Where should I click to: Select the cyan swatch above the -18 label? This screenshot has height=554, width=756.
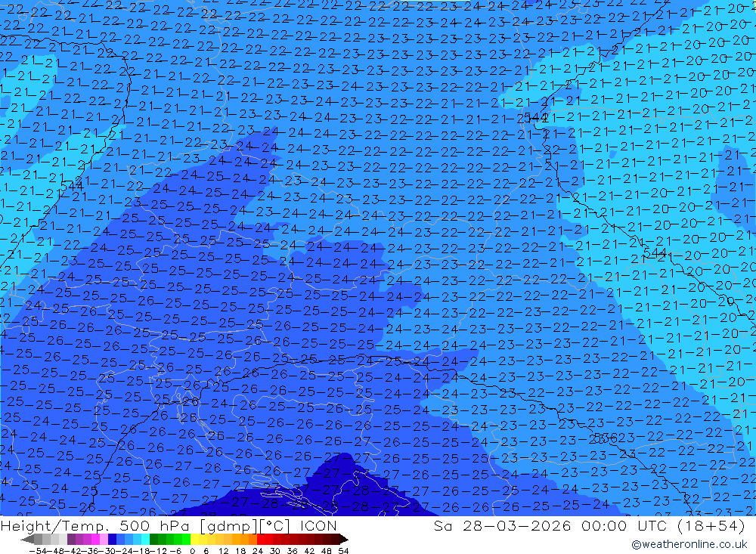click(x=145, y=539)
